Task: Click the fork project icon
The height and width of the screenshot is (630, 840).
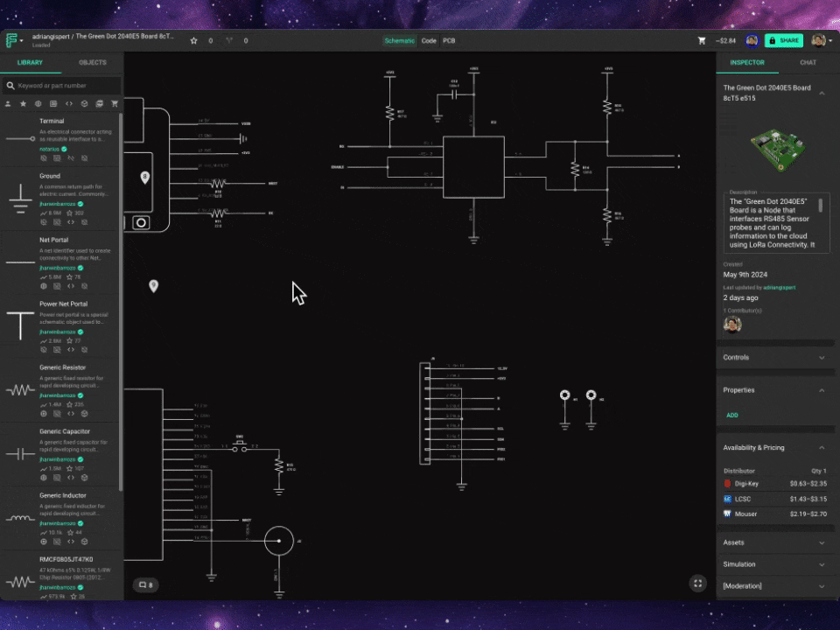Action: [x=229, y=40]
